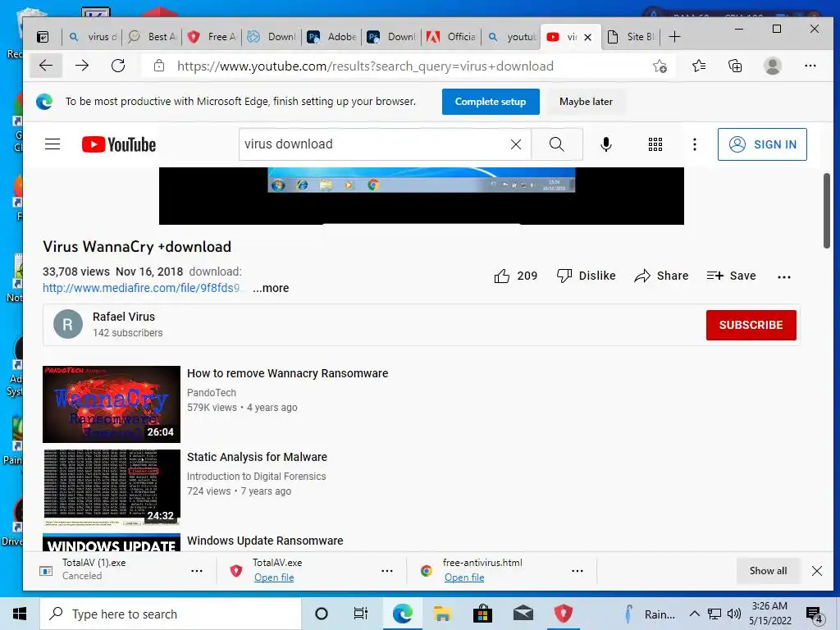Open YouTube settings vertical dots
The height and width of the screenshot is (630, 840).
695,144
